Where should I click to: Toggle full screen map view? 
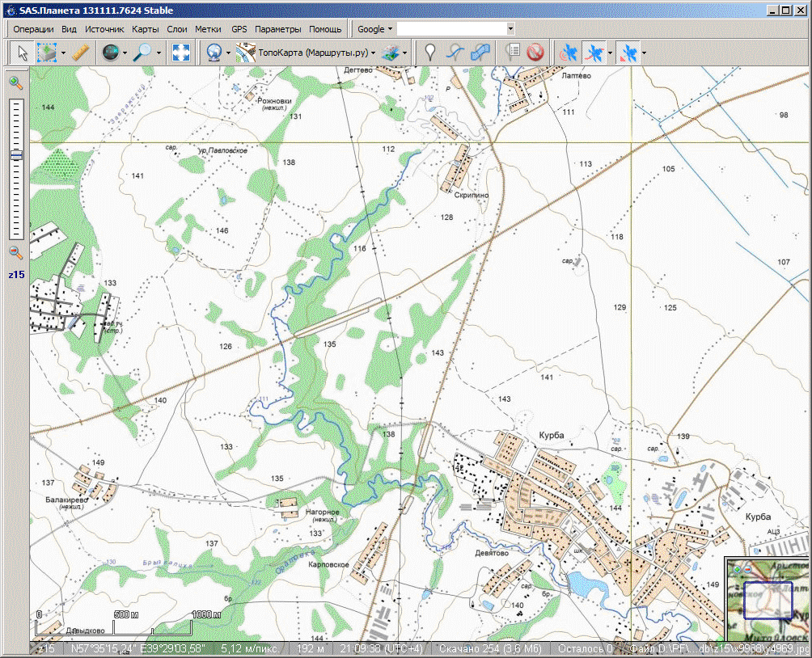coord(181,53)
